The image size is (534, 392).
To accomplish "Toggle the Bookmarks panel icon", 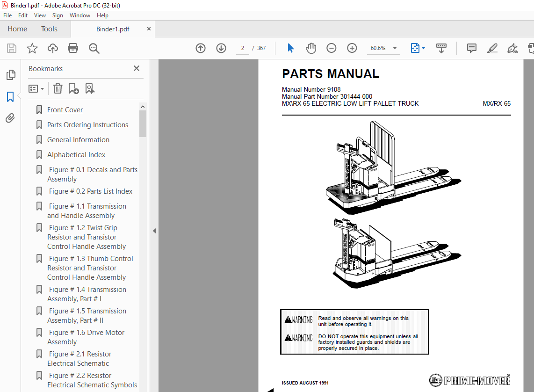I will click(x=10, y=97).
